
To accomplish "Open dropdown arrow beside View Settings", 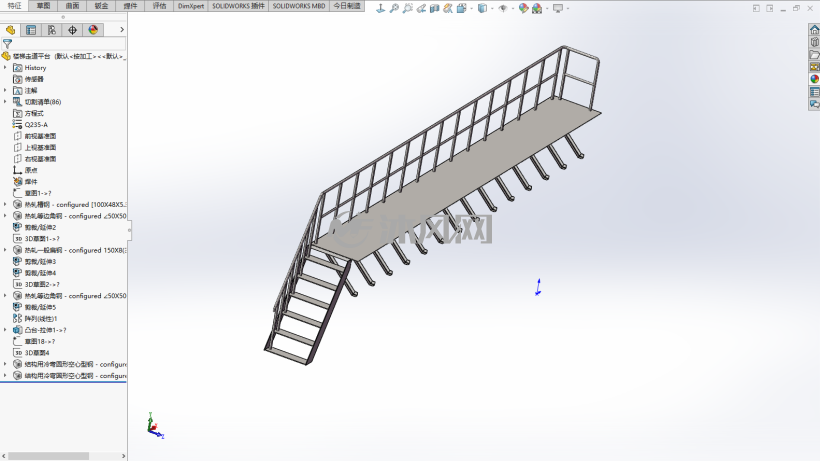I will point(567,8).
